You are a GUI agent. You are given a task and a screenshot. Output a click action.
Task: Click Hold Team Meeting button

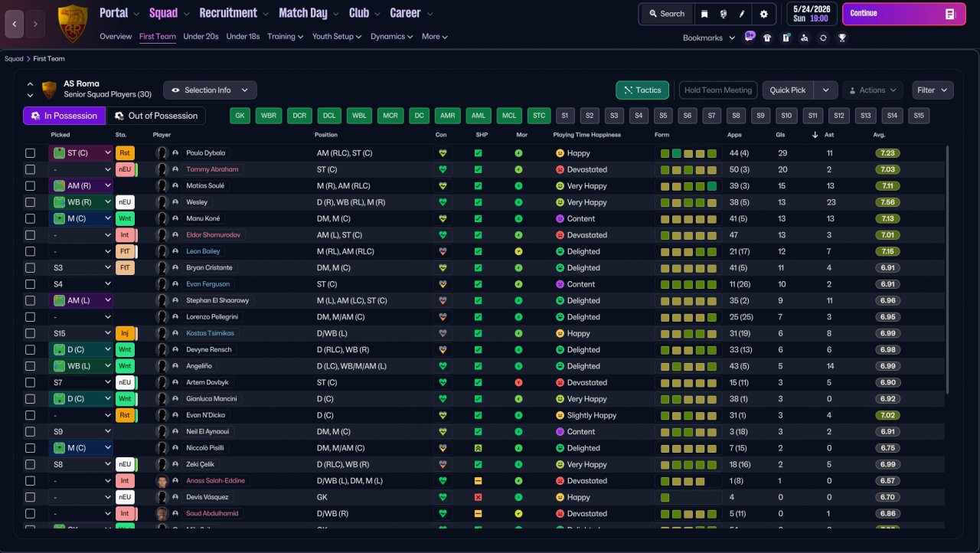click(718, 90)
